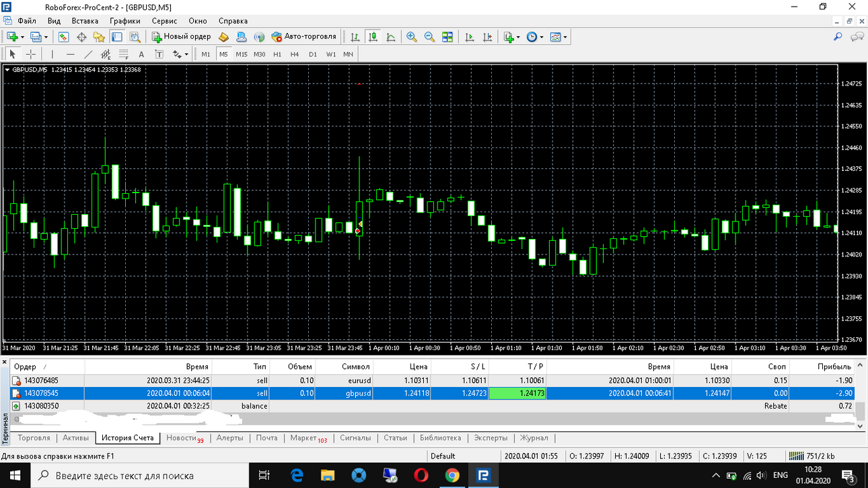868x488 pixels.
Task: Open Chrome from the taskbar
Action: pos(452,475)
